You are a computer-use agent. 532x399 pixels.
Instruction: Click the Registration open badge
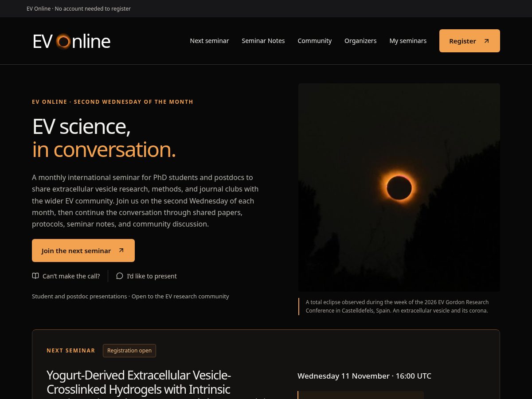click(x=129, y=350)
